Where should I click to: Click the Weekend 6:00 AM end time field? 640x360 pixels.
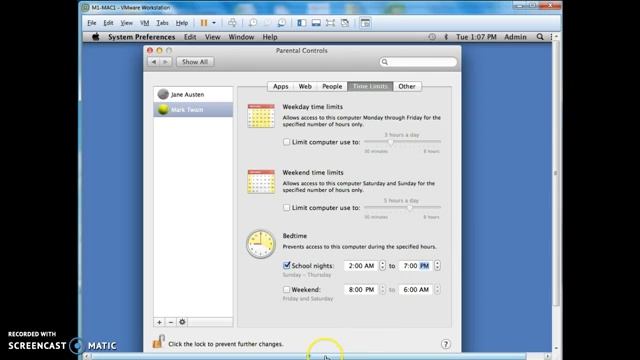(416, 289)
